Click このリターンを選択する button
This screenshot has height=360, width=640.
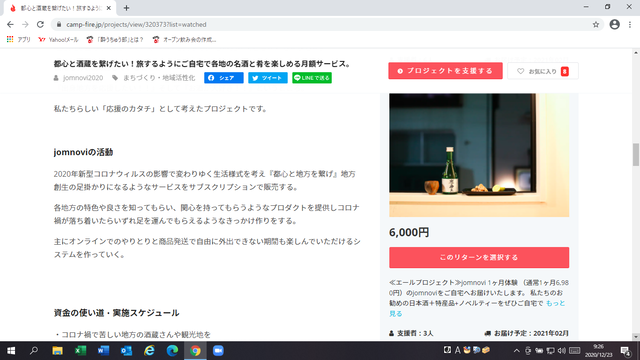479,258
